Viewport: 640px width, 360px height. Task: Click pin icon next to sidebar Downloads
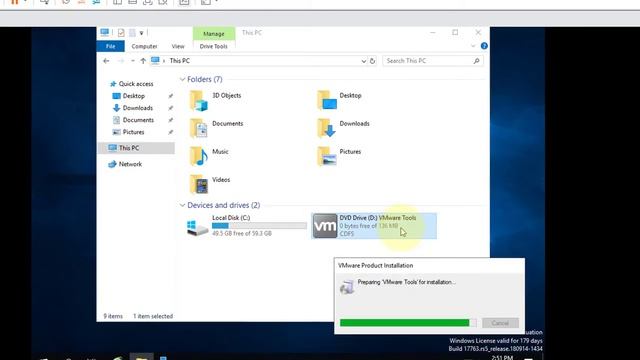pyautogui.click(x=171, y=108)
